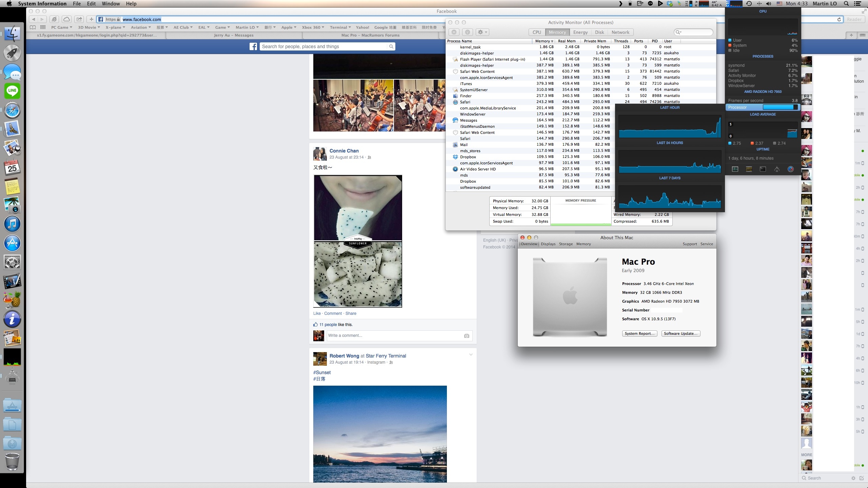Screen dimensions: 868x488
Task: Sort processes by Memory column header
Action: point(544,41)
